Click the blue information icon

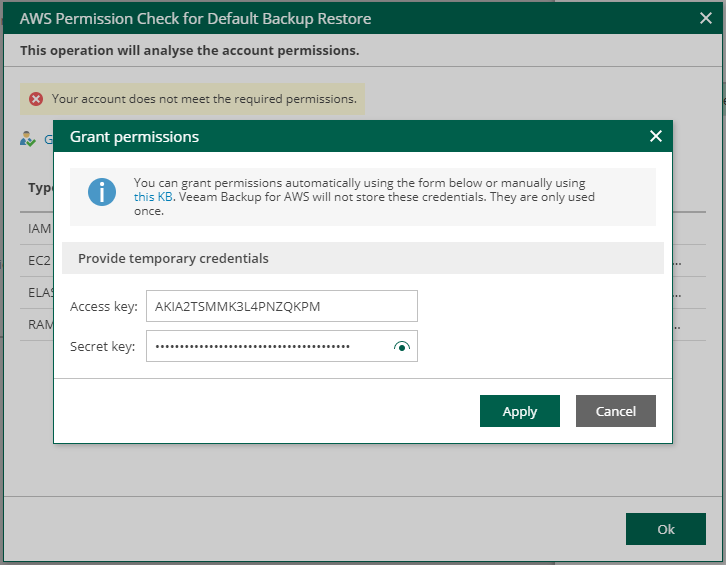102,192
